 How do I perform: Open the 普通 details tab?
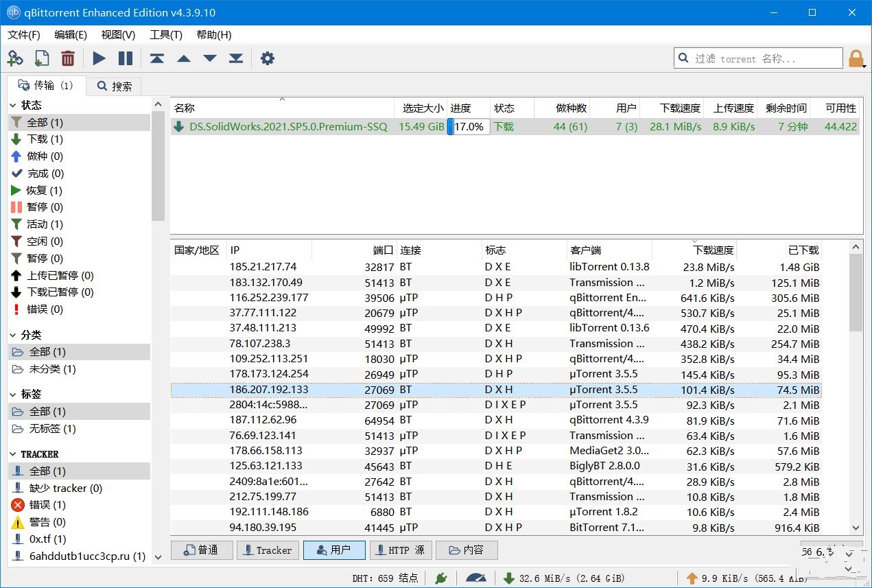200,550
